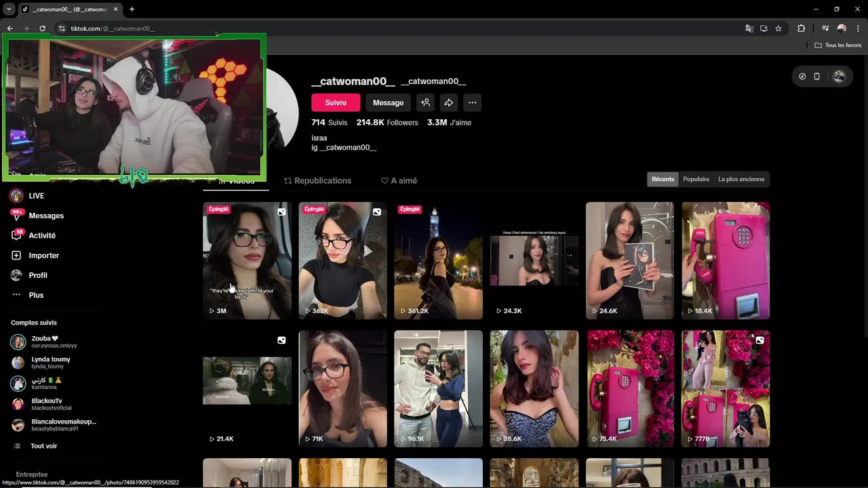Switch to the A aimé tab
The height and width of the screenshot is (488, 868).
tap(399, 181)
